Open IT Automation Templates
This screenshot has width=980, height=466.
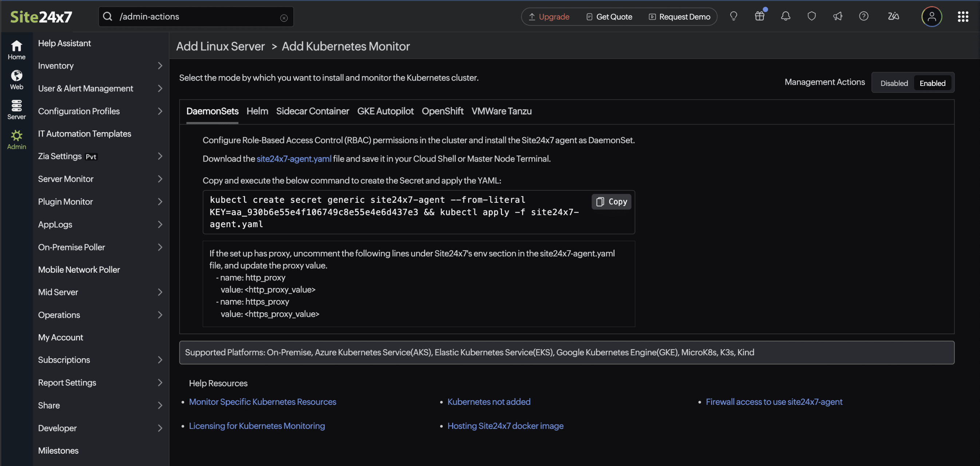pyautogui.click(x=84, y=134)
